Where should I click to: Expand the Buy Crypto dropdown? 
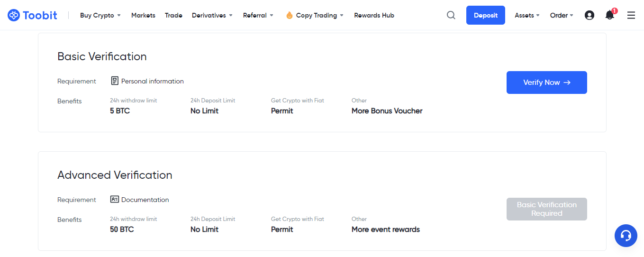click(x=100, y=15)
